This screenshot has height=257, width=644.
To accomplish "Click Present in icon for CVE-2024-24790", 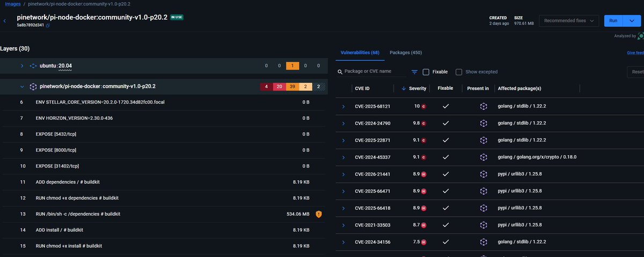I will (483, 123).
